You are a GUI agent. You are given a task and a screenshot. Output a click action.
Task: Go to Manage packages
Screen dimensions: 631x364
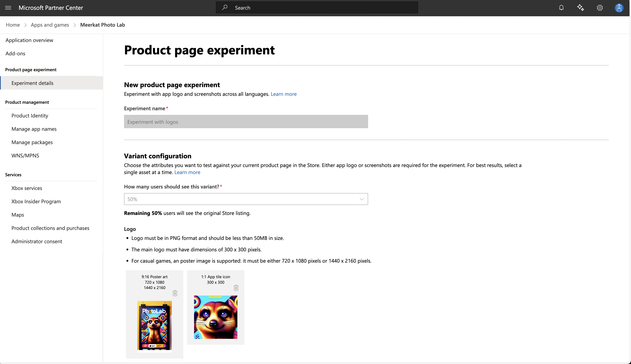[32, 142]
